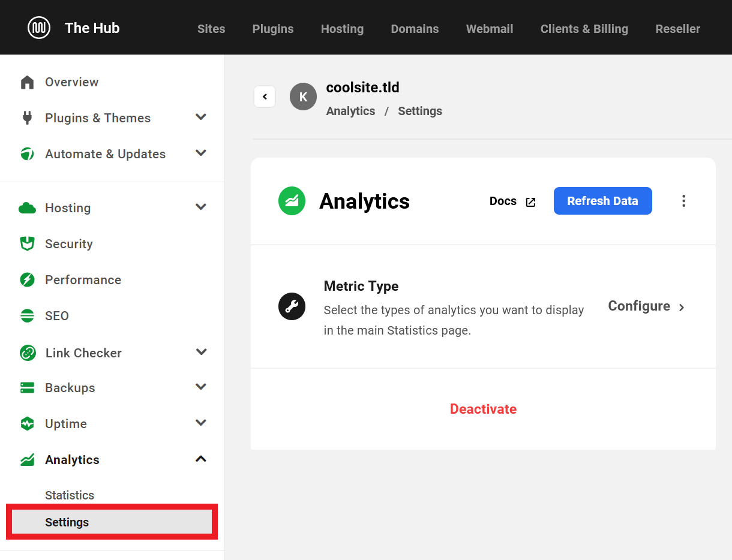
Task: Open the Sites top menu
Action: (211, 29)
